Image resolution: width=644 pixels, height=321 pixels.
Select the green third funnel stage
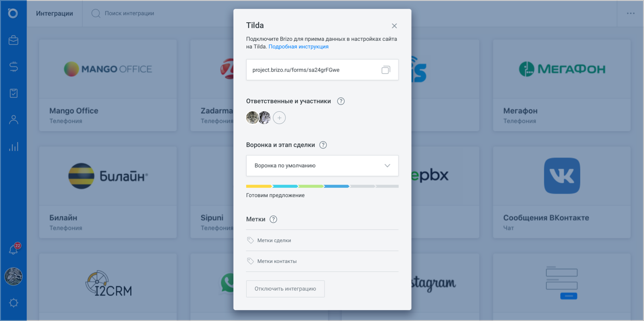coord(311,187)
